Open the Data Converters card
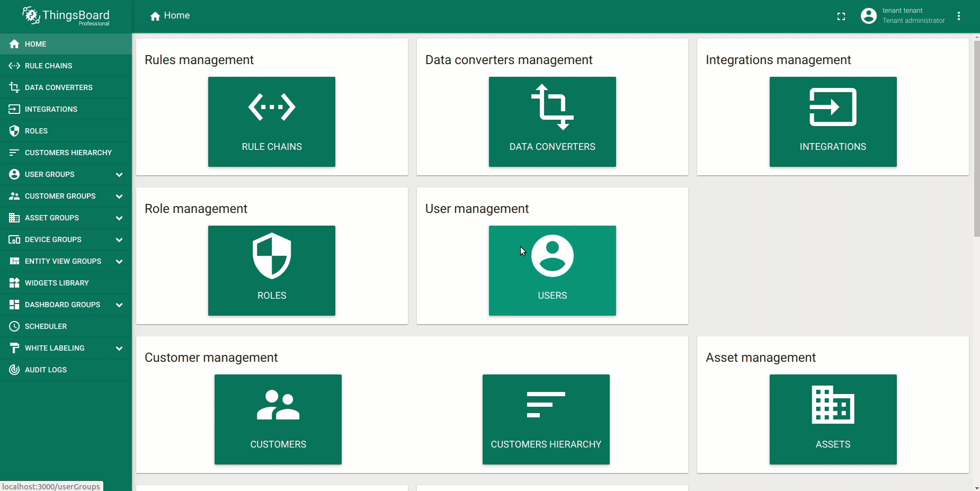 point(552,122)
